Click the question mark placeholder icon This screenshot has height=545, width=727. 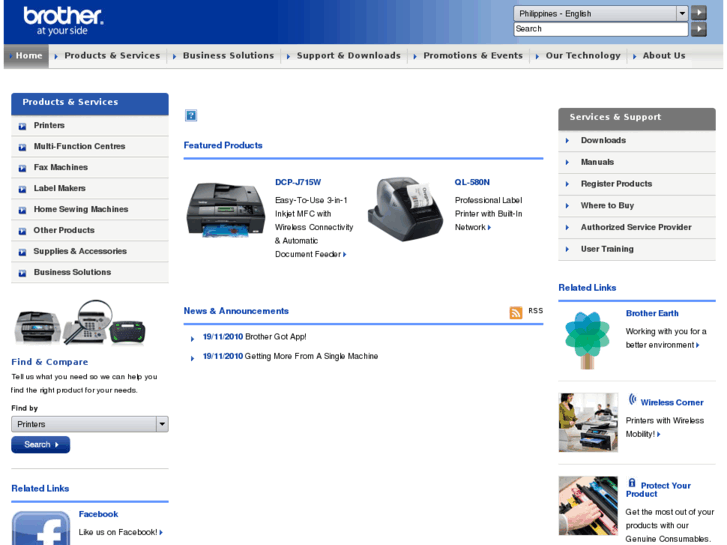point(191,115)
